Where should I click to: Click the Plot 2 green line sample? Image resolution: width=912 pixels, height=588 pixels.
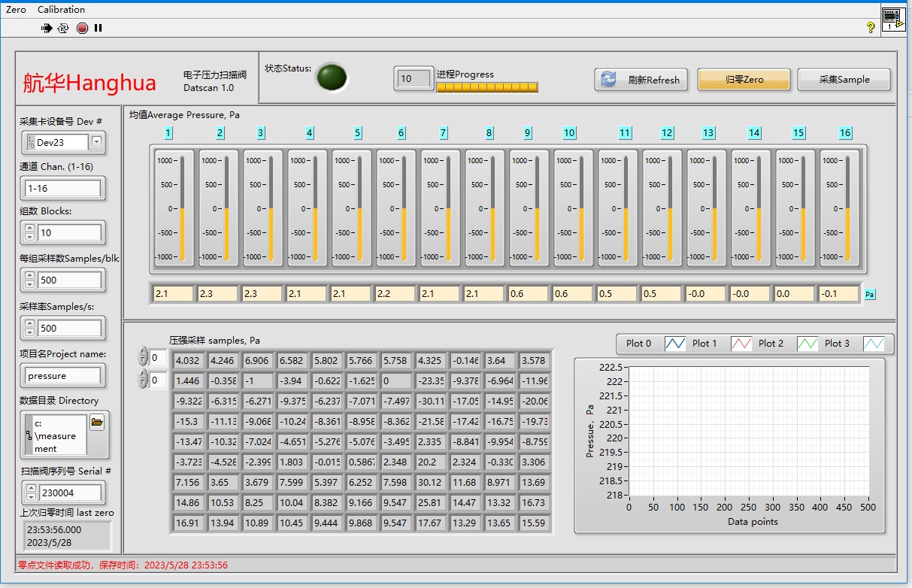tap(807, 344)
